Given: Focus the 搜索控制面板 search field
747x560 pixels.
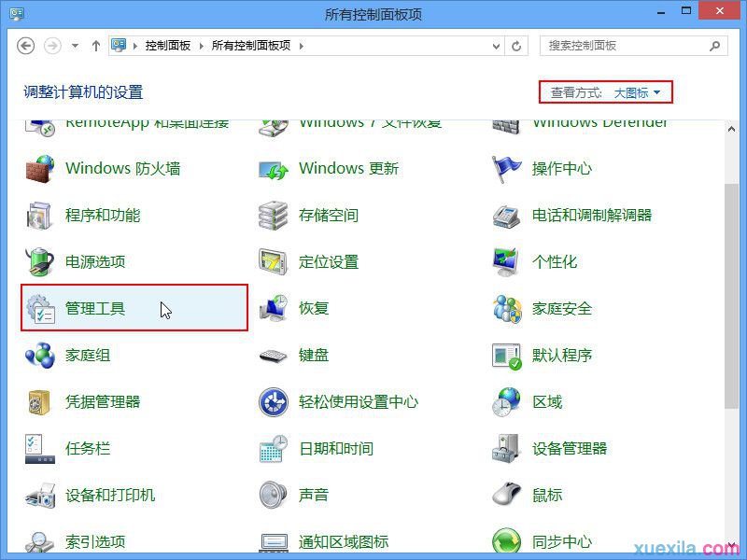Looking at the screenshot, I should point(634,46).
